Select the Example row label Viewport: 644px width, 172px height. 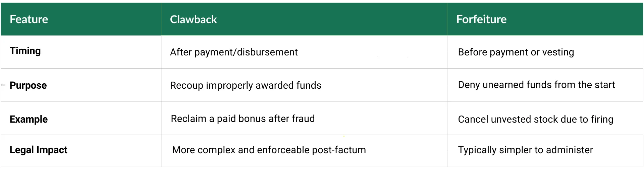click(29, 119)
